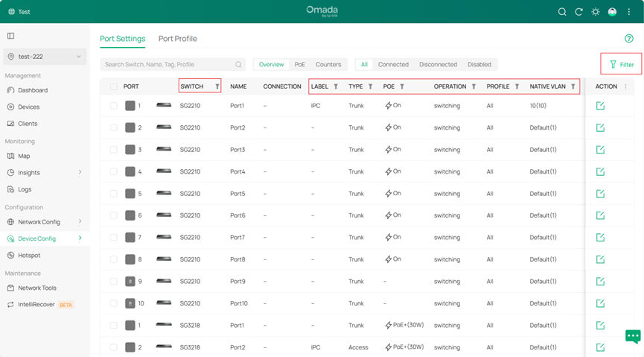Click the Filter button
The width and height of the screenshot is (644, 357).
(621, 65)
